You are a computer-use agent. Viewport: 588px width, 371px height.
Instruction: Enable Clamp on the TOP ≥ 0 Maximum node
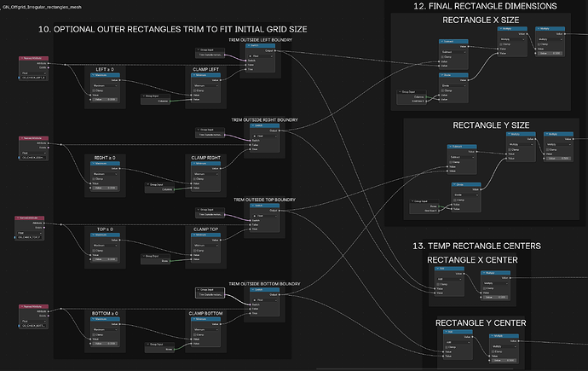[x=94, y=250]
